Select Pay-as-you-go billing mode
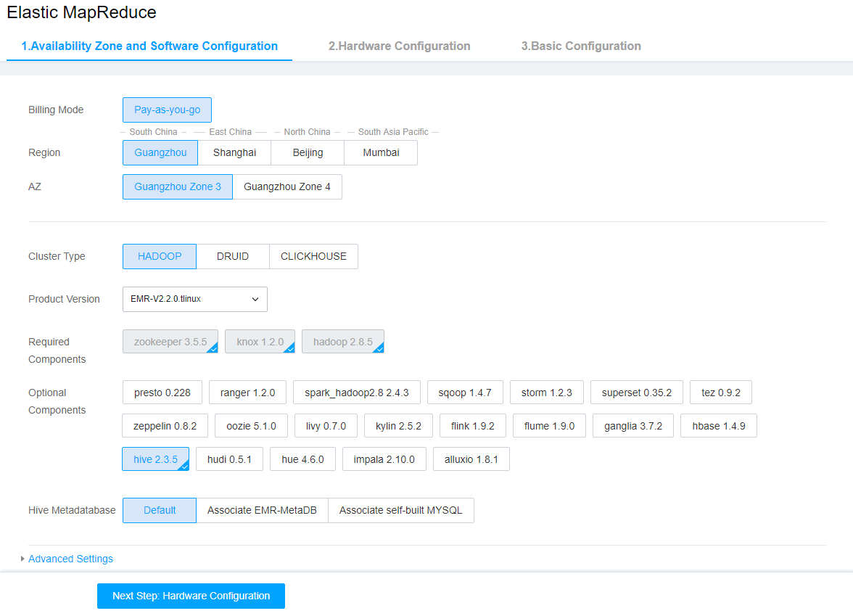The width and height of the screenshot is (853, 616). [167, 110]
